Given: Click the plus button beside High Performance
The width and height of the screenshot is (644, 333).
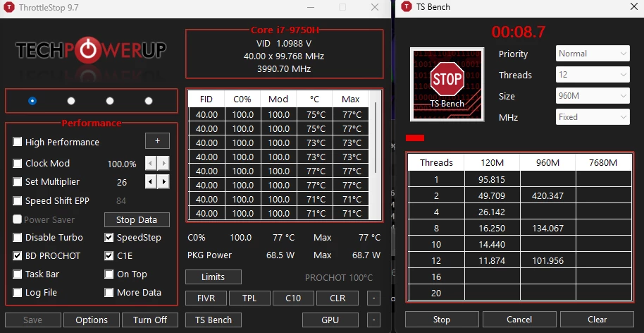Looking at the screenshot, I should [x=157, y=141].
